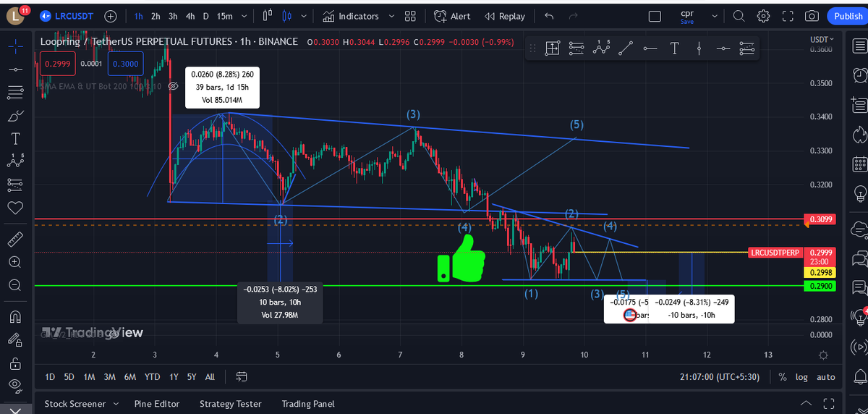Open the select layout square icon
Screen dimensions: 868x414
tap(655, 16)
